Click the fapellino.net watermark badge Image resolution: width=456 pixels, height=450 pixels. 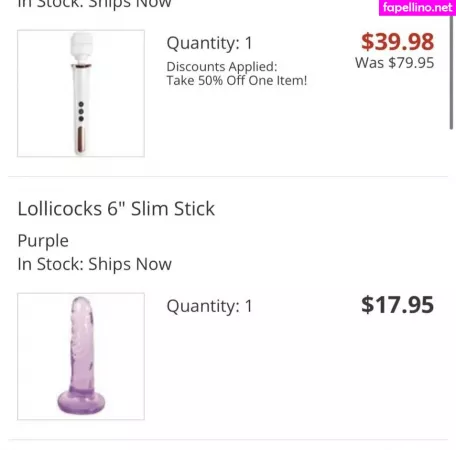pyautogui.click(x=417, y=7)
